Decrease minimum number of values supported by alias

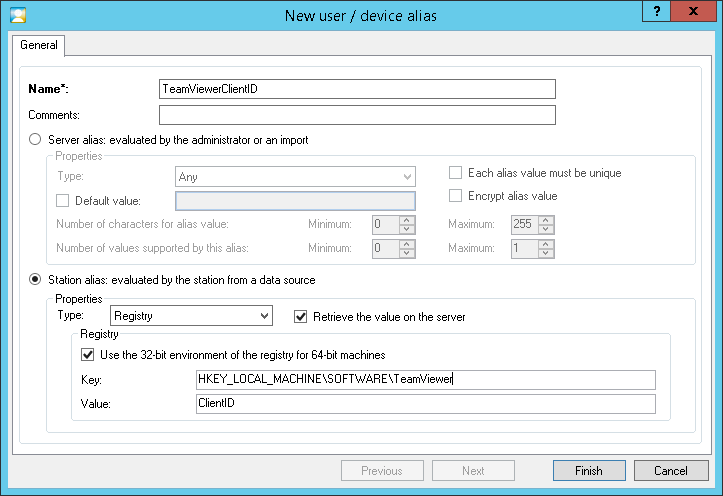click(407, 253)
